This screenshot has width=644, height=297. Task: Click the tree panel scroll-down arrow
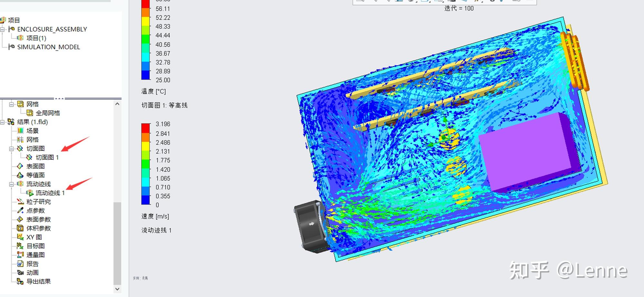tap(117, 289)
